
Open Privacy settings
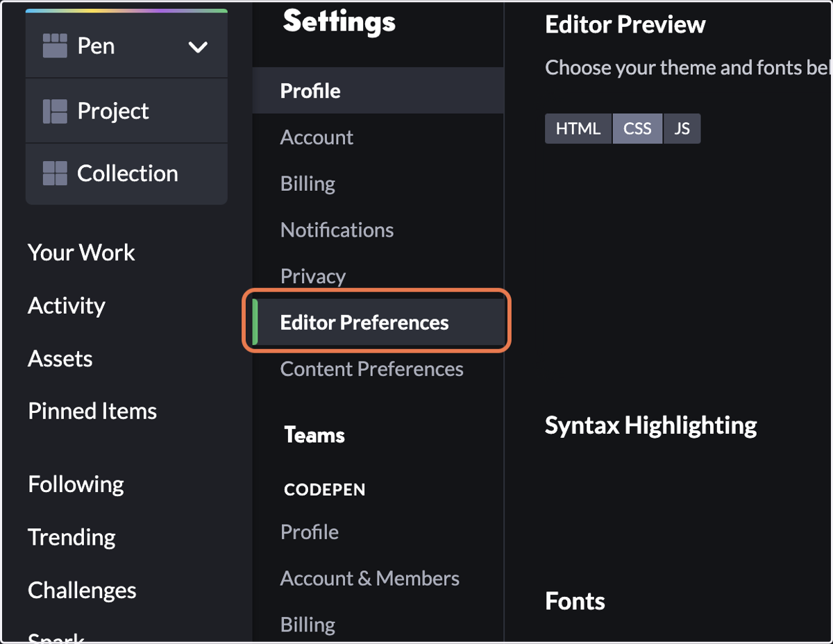[x=313, y=276]
